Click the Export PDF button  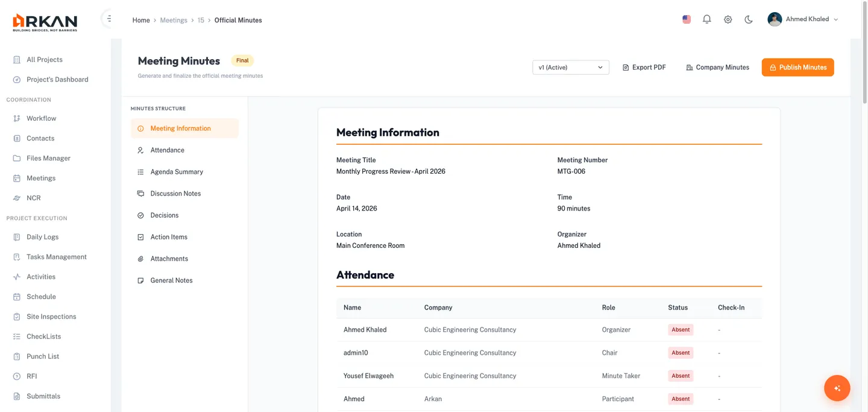(x=644, y=68)
